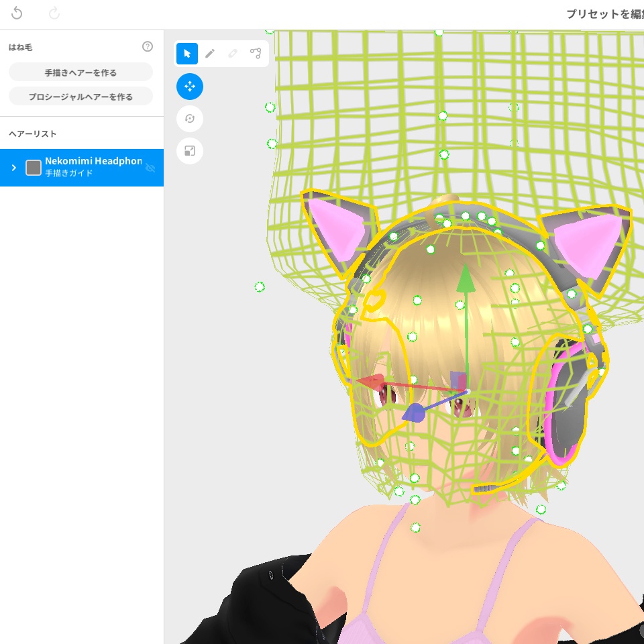Select the eraser tool icon
This screenshot has height=644, width=644.
click(233, 54)
